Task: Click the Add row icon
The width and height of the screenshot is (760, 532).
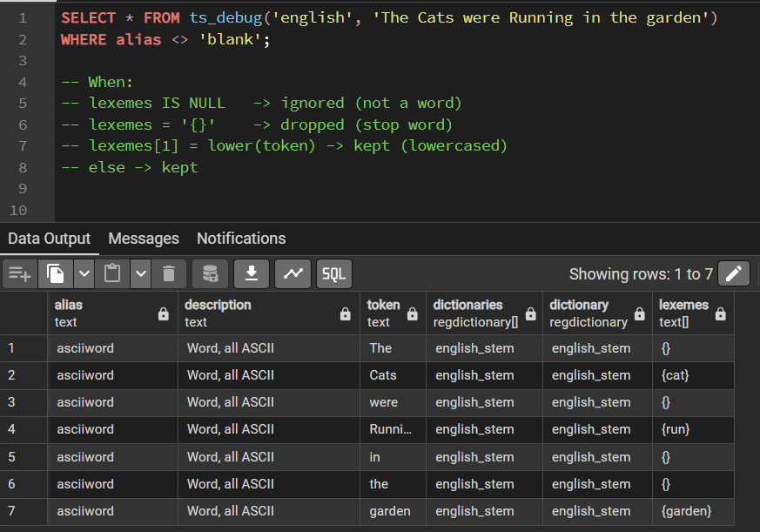Action: coord(20,274)
